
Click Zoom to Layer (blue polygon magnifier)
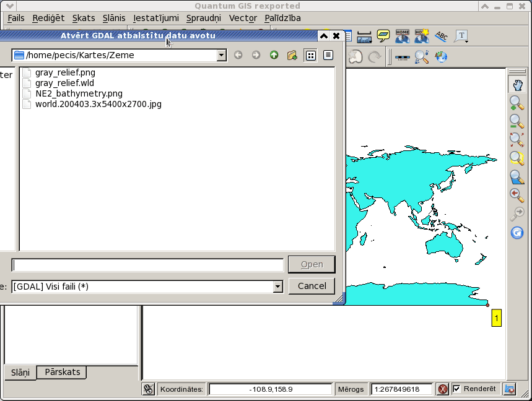pyautogui.click(x=517, y=177)
